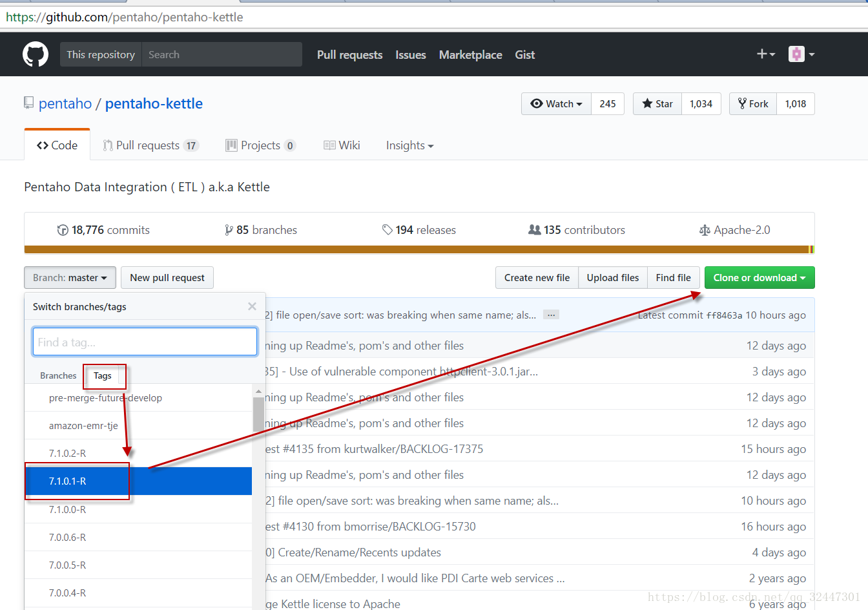Open the Pull requests 17 tab
The image size is (868, 610).
point(150,145)
